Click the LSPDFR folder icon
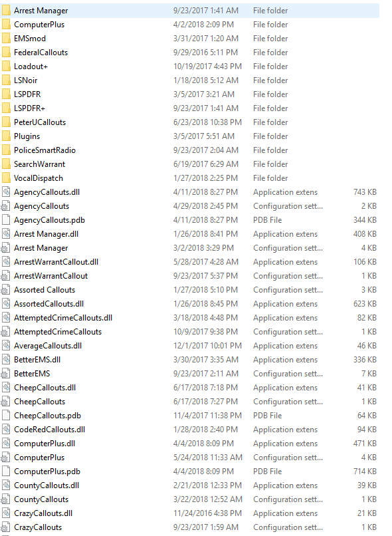 (x=6, y=94)
